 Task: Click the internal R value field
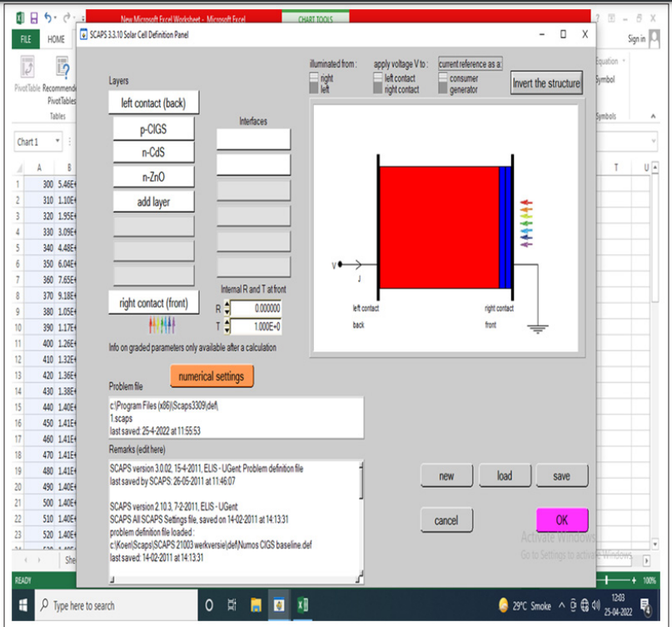[256, 308]
